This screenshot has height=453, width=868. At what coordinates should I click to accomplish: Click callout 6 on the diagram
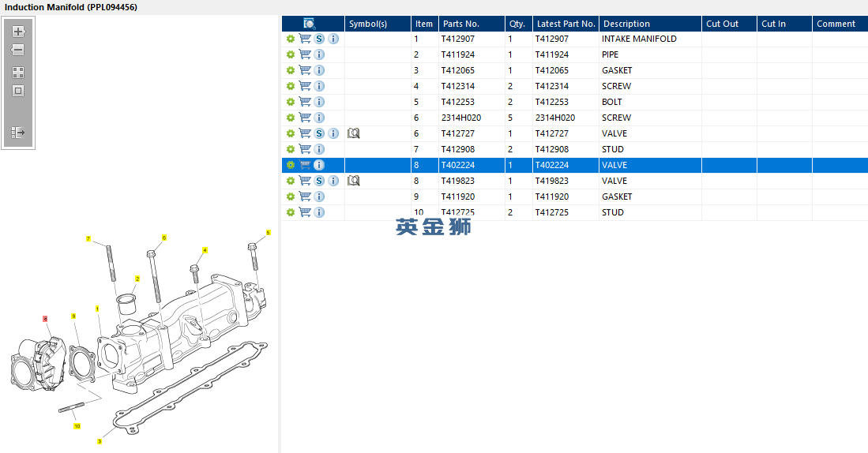(163, 238)
